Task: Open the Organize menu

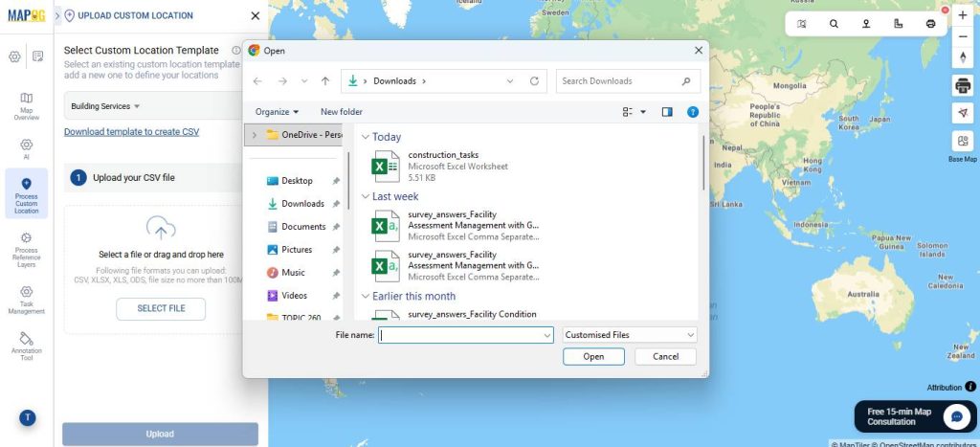Action: tap(277, 112)
